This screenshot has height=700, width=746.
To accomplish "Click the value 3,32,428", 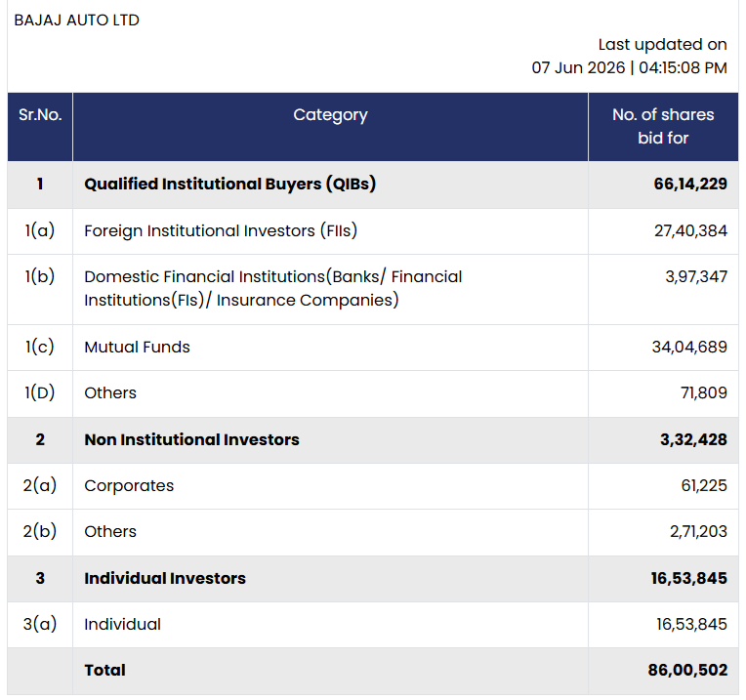I will 693,439.
